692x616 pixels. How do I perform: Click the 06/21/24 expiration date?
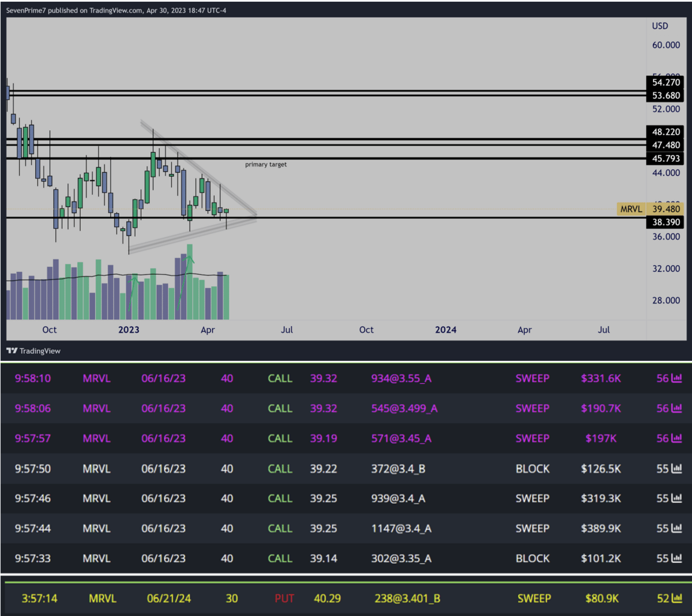pyautogui.click(x=169, y=599)
